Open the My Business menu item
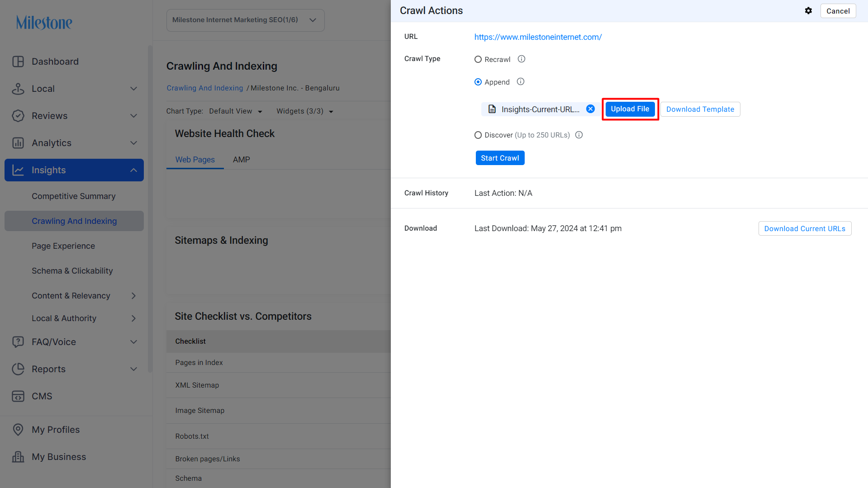The width and height of the screenshot is (868, 488). [x=59, y=457]
